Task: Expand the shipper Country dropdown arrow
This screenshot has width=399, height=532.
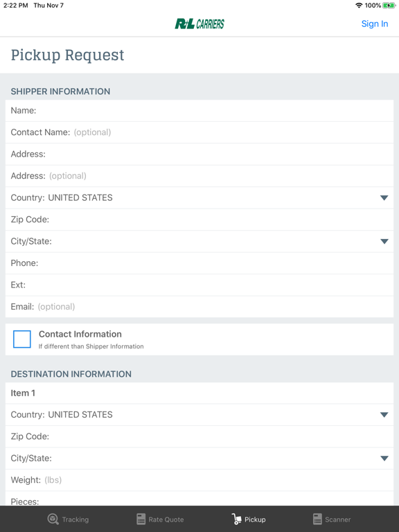Action: [384, 198]
